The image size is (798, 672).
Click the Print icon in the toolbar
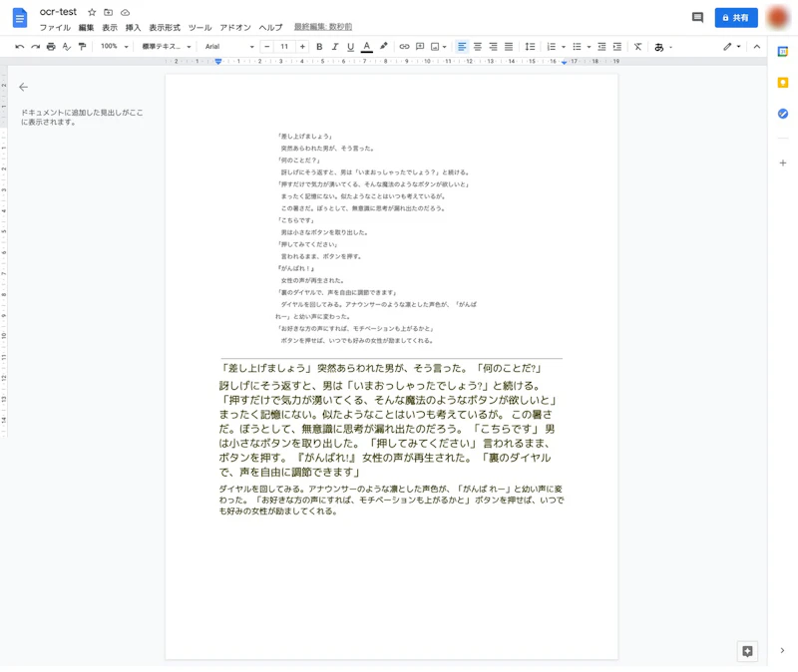tap(50, 47)
